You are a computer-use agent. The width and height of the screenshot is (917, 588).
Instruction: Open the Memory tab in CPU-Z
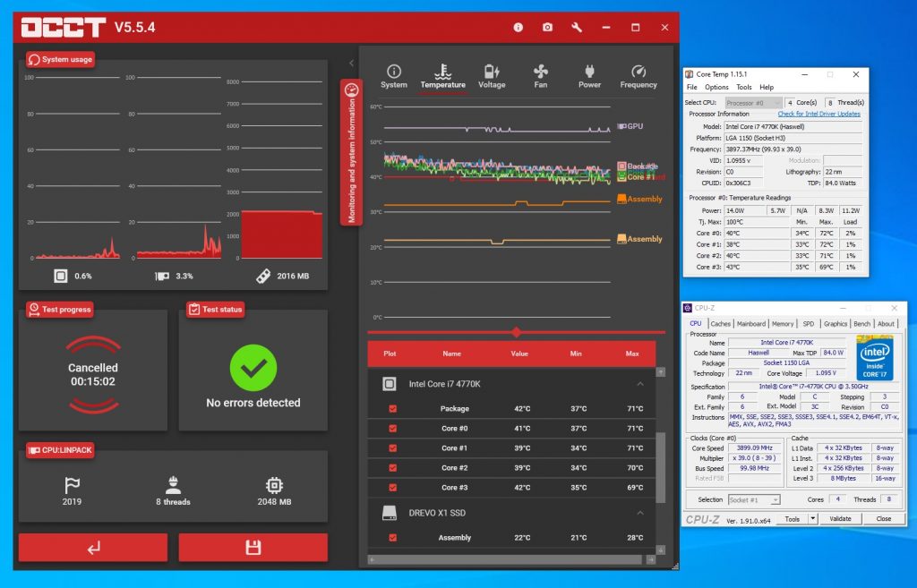[783, 324]
